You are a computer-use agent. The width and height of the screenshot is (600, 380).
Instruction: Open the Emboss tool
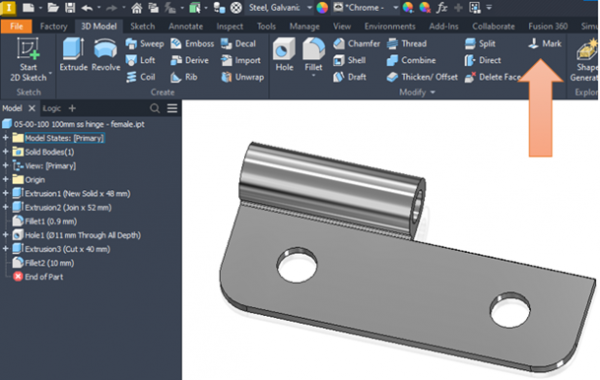coord(192,44)
